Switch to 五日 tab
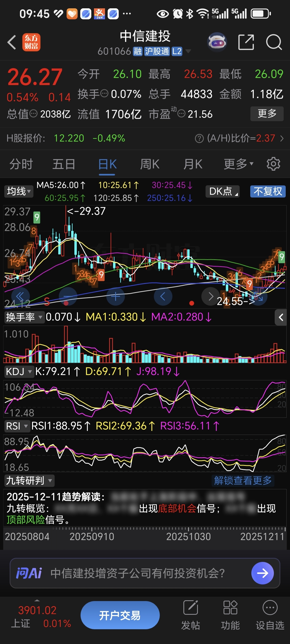This screenshot has width=290, height=644. point(64,164)
